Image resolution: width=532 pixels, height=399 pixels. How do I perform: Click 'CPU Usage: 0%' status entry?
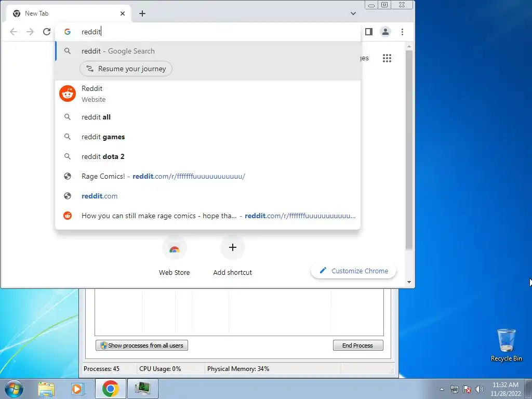tap(160, 369)
